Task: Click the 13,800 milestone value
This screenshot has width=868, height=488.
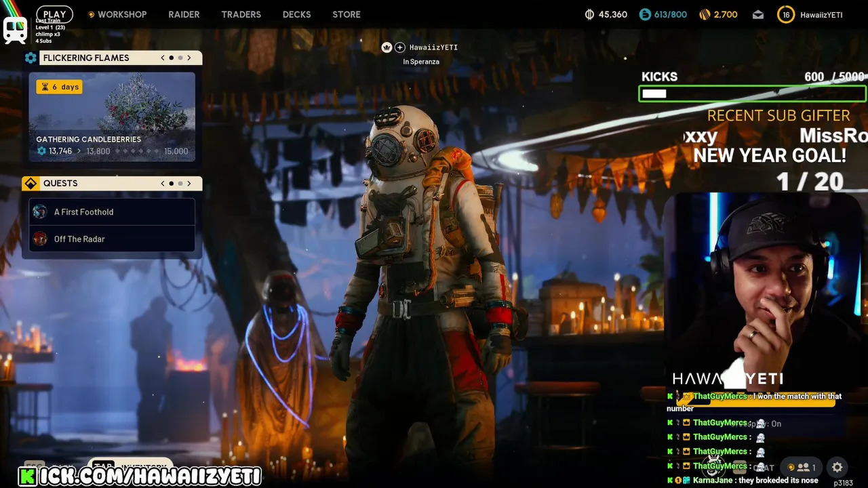Action: 98,151
